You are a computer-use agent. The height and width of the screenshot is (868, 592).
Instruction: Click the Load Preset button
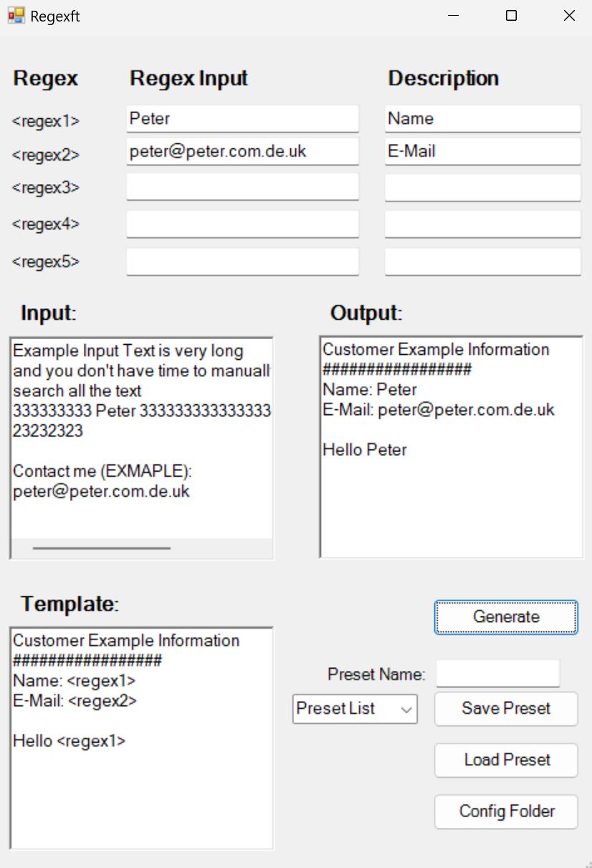(x=505, y=760)
